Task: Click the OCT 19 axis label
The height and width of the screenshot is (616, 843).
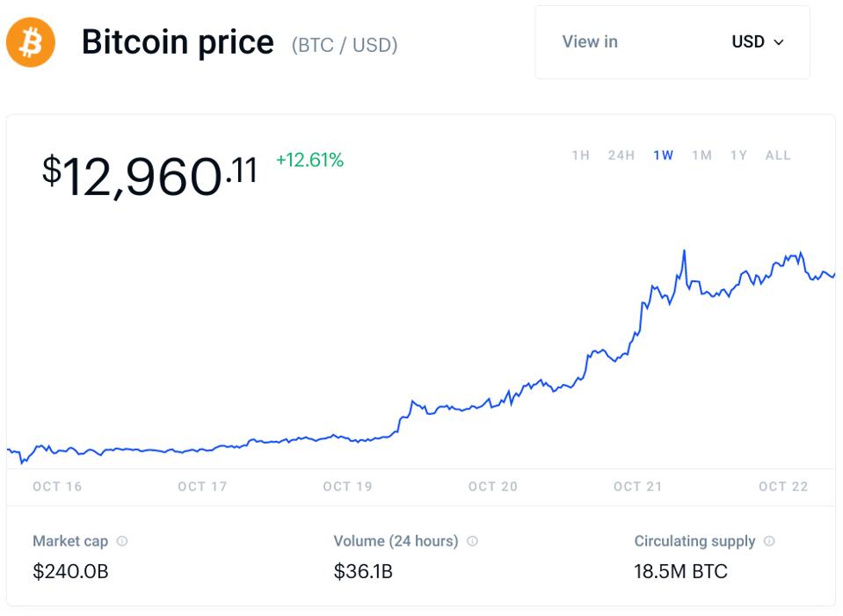Action: (x=347, y=487)
